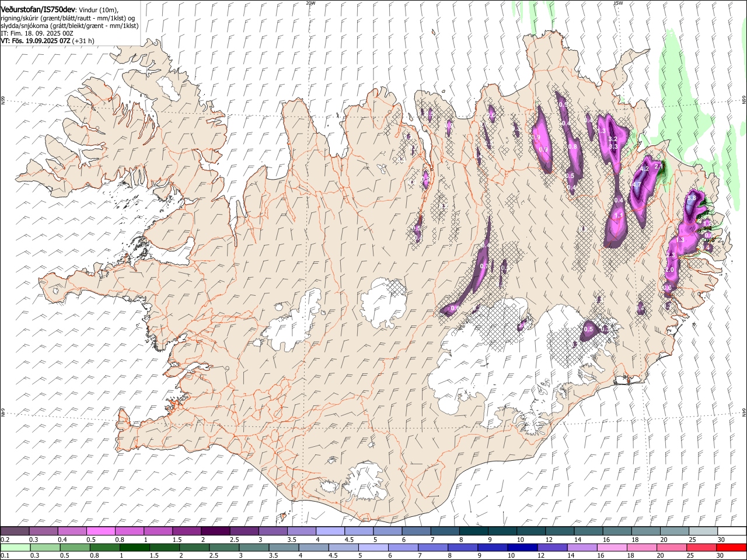Select upper legend swatch starting at 0.8
747x560 pixels.
[129, 531]
